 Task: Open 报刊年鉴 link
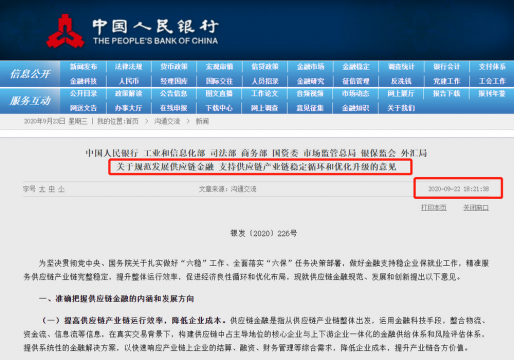tap(492, 94)
